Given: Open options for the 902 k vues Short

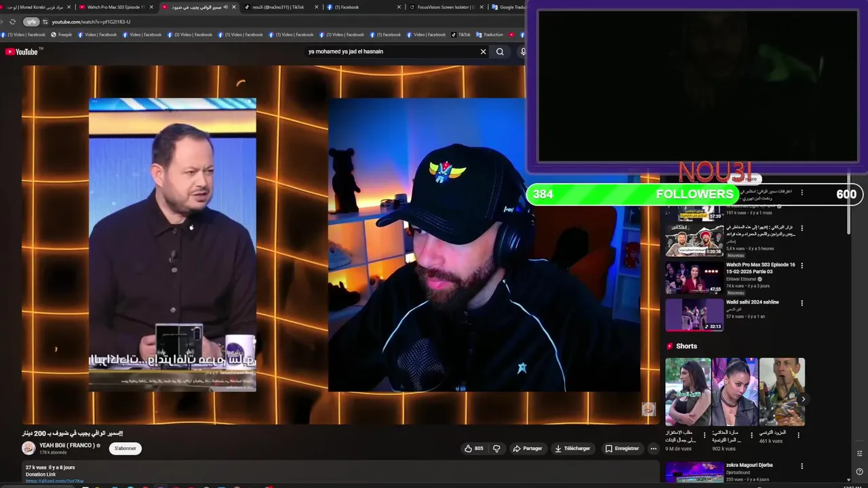Looking at the screenshot, I should [751, 435].
